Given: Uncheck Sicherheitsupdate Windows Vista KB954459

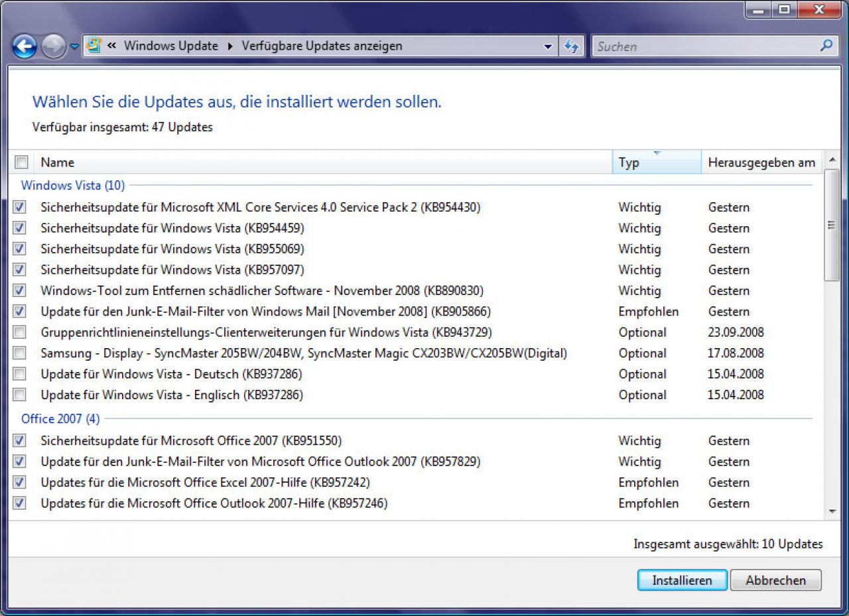Looking at the screenshot, I should 20,227.
